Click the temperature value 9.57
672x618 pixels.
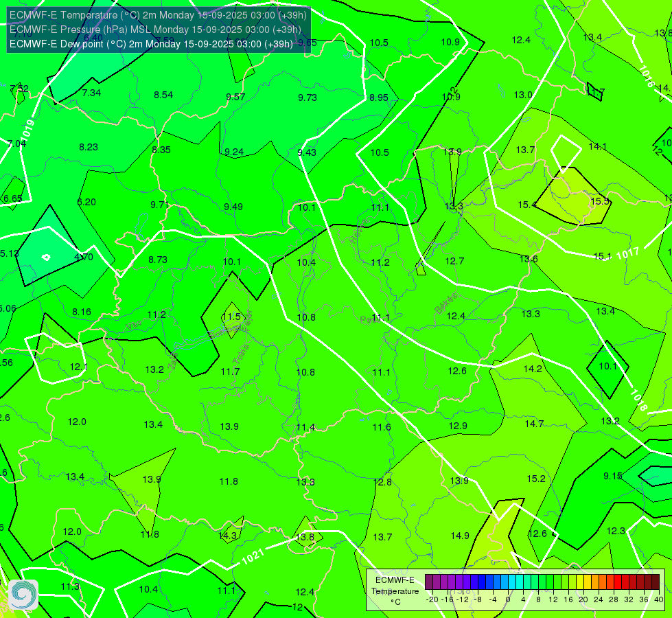(x=235, y=97)
